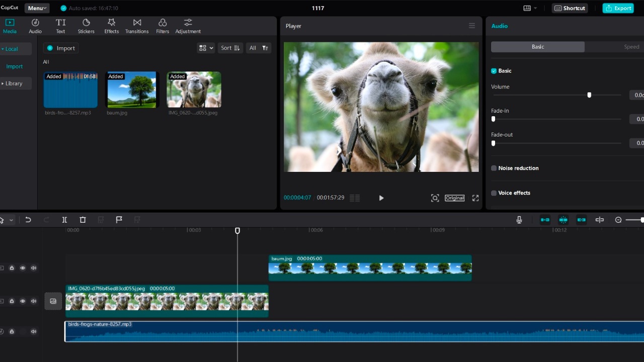Viewport: 644px width, 362px height.
Task: Toggle main track magnet
Action: tap(545, 220)
